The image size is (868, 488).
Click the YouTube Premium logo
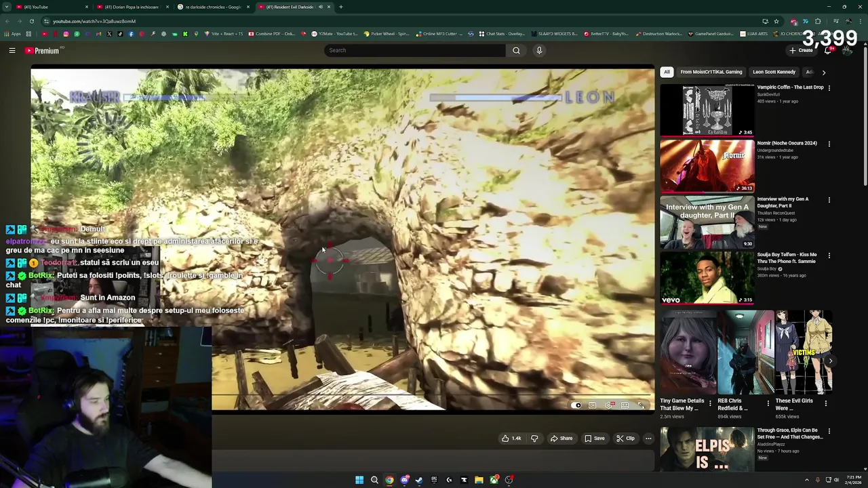pyautogui.click(x=42, y=51)
